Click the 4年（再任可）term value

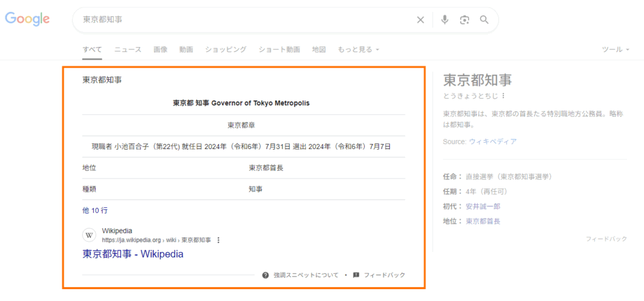487,192
